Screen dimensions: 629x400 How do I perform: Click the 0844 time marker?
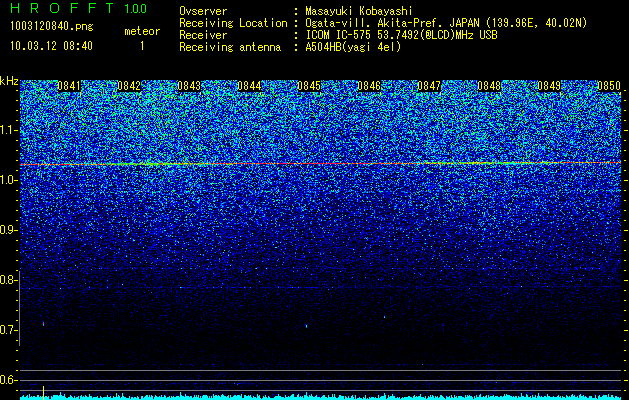coord(249,86)
